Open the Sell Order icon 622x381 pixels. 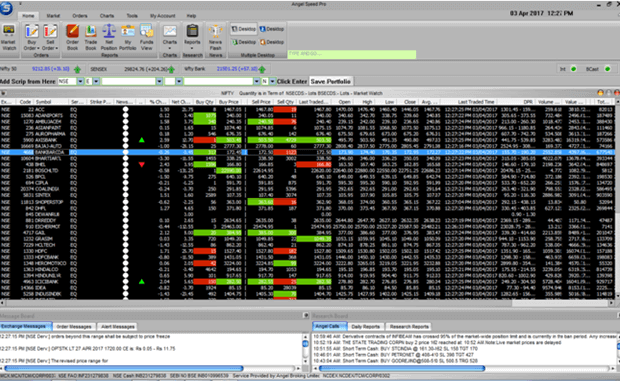(x=50, y=37)
